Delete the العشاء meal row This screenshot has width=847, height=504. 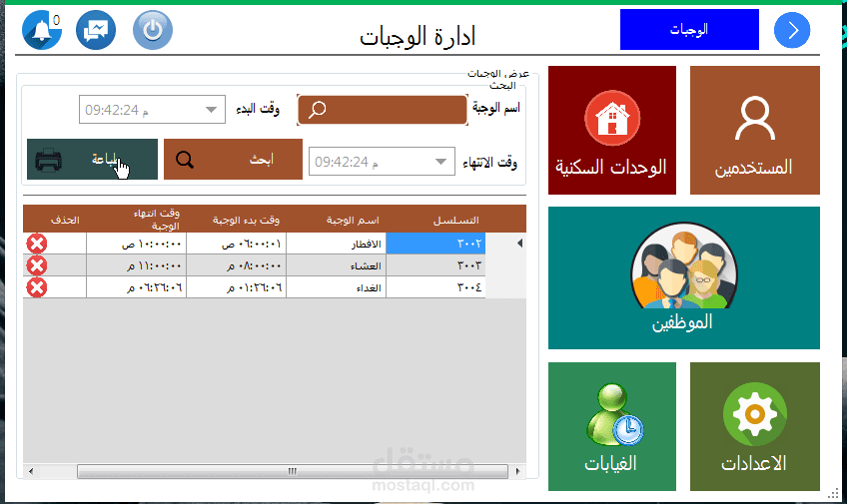pos(37,266)
